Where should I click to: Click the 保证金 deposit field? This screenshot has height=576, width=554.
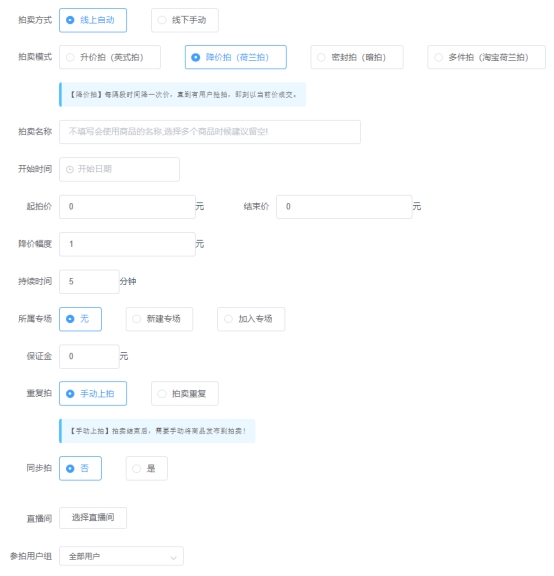89,357
